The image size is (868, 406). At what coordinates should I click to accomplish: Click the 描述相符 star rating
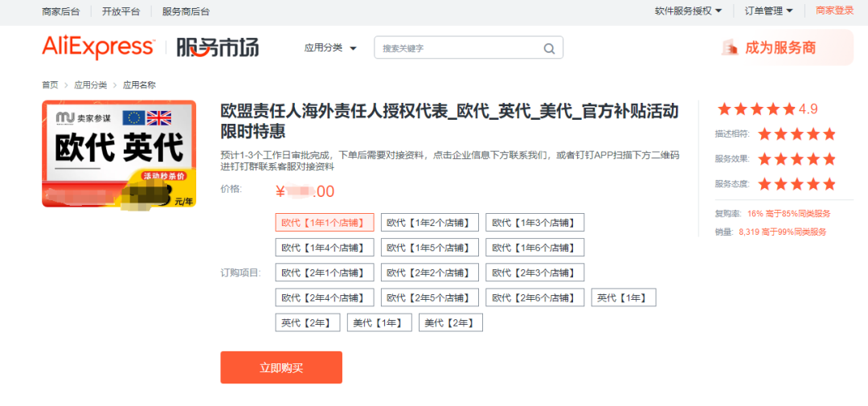[x=796, y=134]
